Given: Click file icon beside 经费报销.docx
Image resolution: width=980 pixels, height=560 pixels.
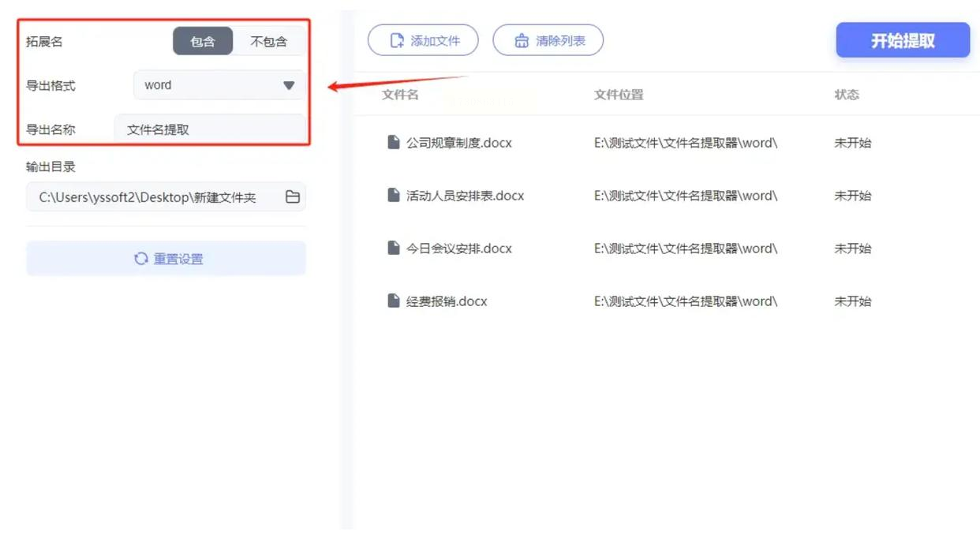Looking at the screenshot, I should [x=394, y=301].
